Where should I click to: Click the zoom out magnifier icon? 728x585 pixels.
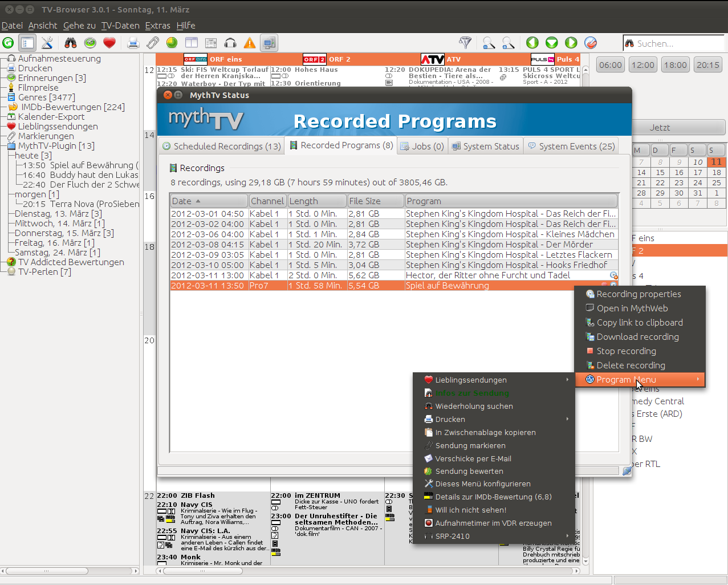click(489, 43)
